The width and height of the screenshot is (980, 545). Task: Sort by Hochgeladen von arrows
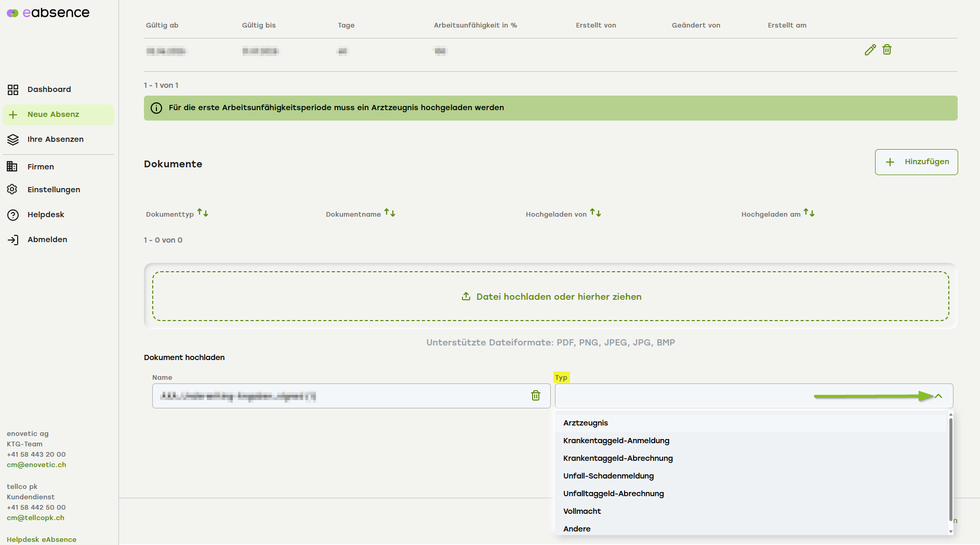pyautogui.click(x=595, y=214)
